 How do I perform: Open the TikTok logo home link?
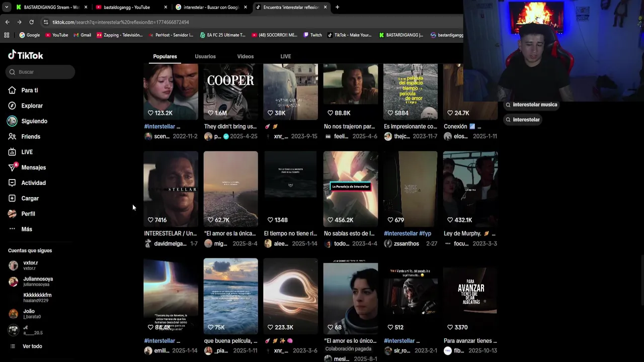coord(26,55)
